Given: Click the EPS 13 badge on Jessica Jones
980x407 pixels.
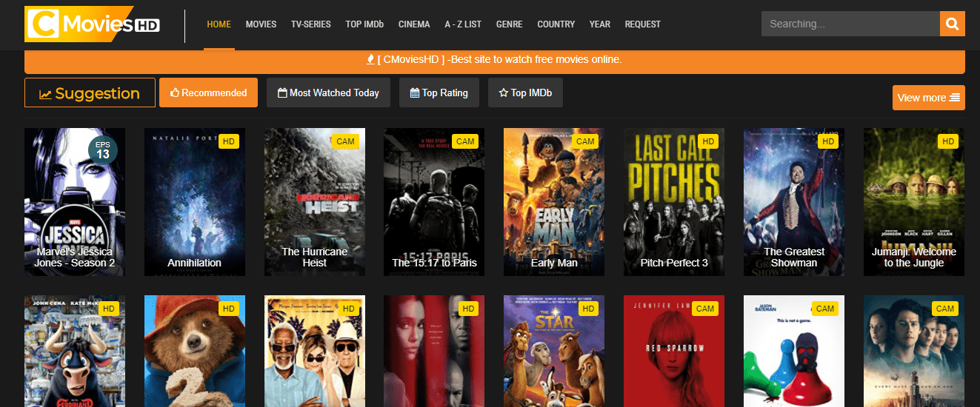Looking at the screenshot, I should tap(103, 149).
